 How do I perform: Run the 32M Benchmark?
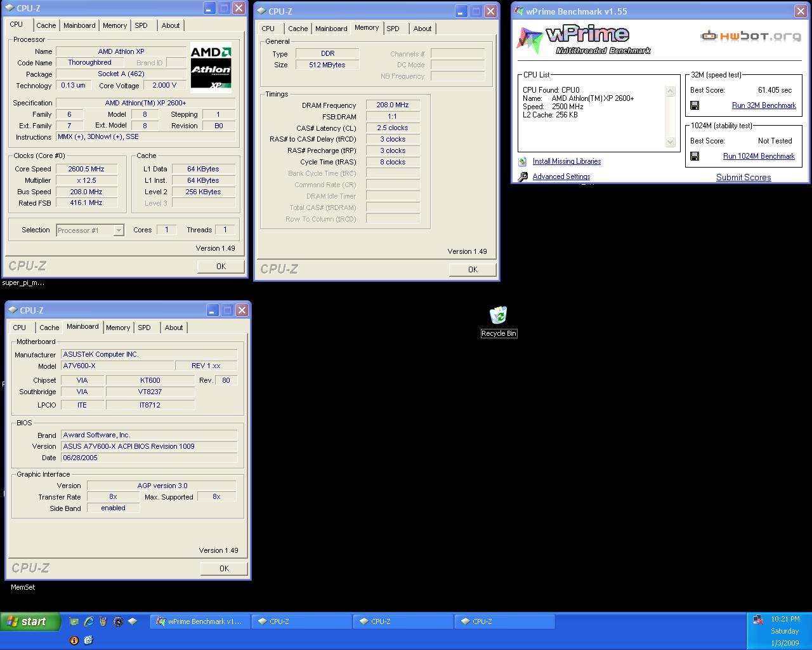[x=764, y=105]
